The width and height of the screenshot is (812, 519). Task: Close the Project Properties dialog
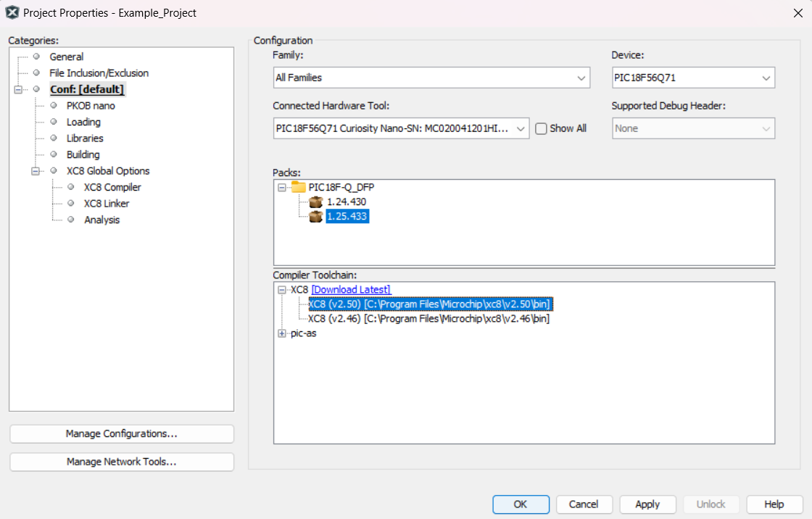798,13
